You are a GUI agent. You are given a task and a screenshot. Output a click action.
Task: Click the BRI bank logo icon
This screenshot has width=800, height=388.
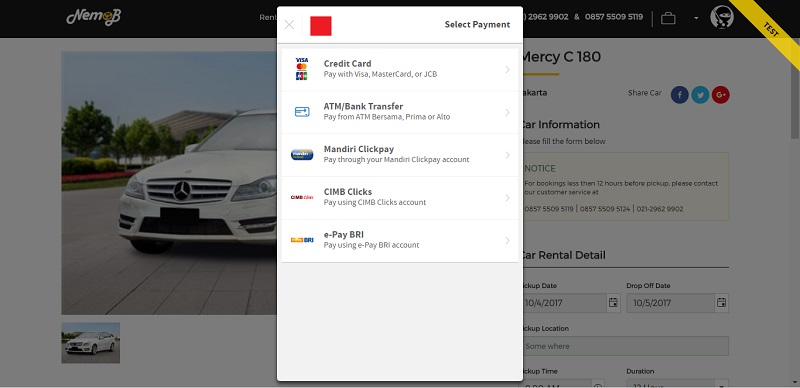[x=302, y=240]
